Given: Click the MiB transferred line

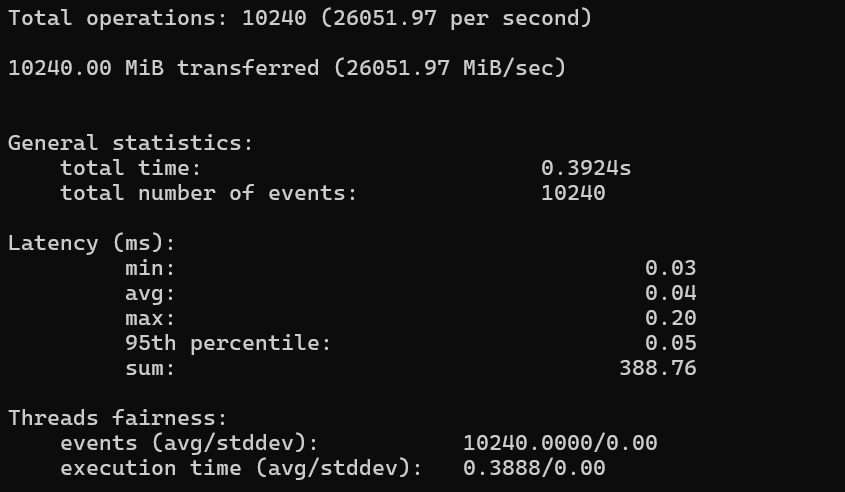Looking at the screenshot, I should coord(287,68).
